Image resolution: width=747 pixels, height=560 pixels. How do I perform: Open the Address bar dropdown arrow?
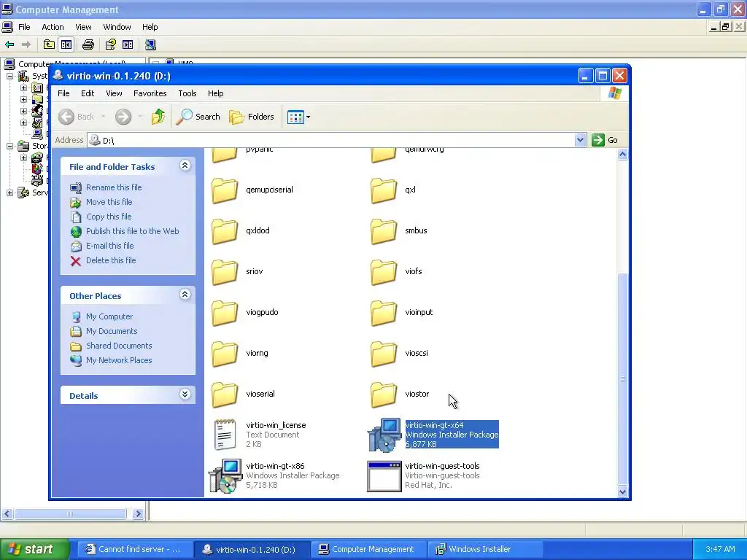tap(580, 140)
